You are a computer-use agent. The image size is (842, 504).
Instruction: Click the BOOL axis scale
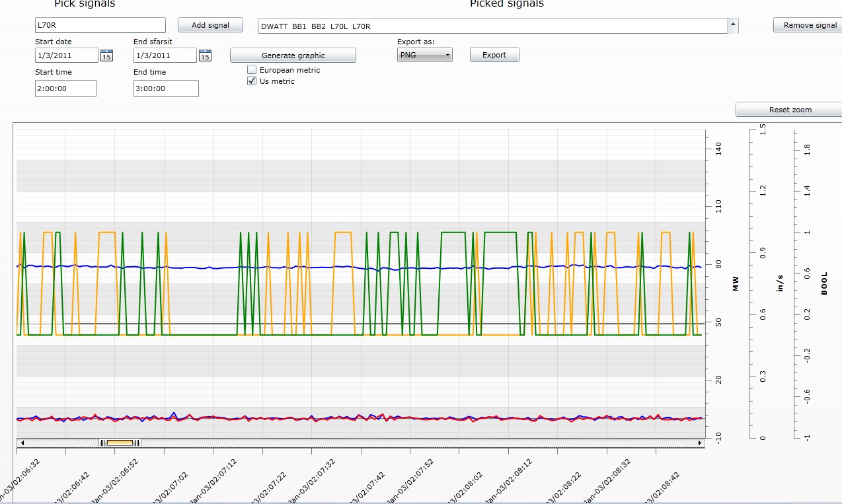(802, 284)
